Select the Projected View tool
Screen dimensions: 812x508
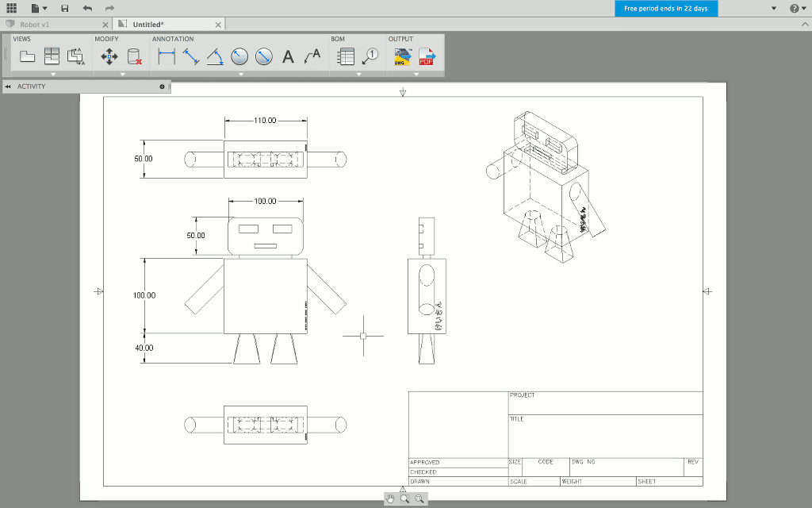52,56
